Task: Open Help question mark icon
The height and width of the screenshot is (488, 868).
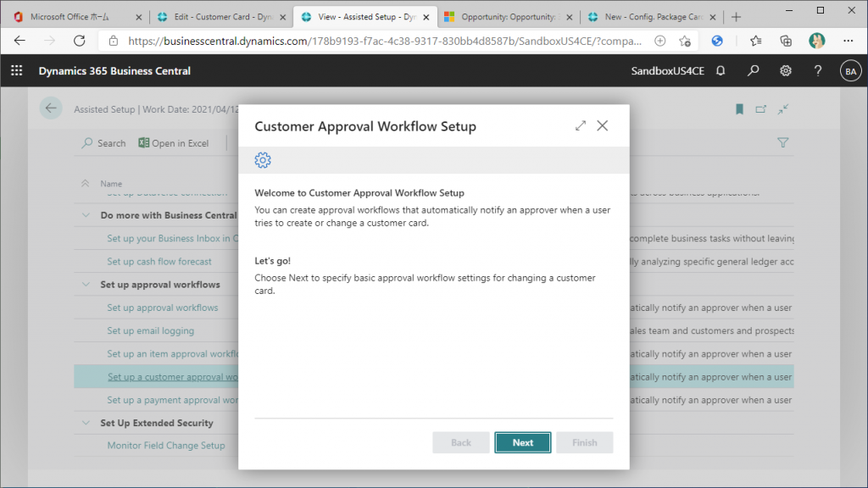Action: pyautogui.click(x=818, y=71)
